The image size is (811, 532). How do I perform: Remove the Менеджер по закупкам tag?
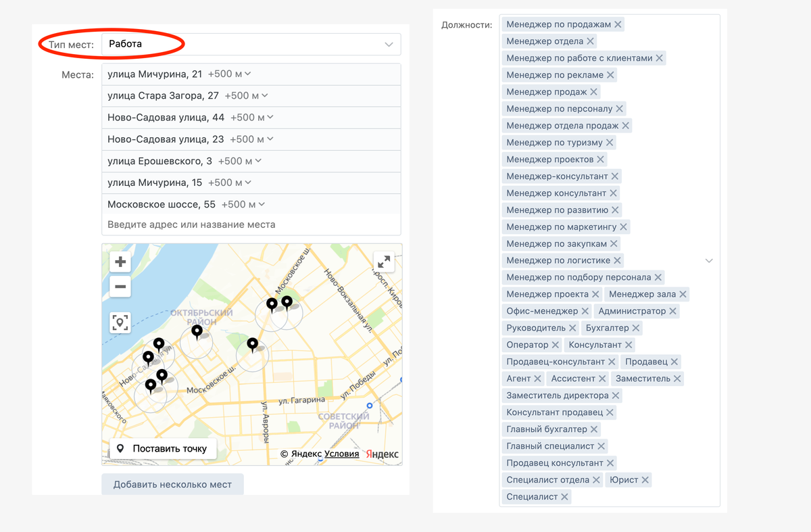tap(614, 244)
